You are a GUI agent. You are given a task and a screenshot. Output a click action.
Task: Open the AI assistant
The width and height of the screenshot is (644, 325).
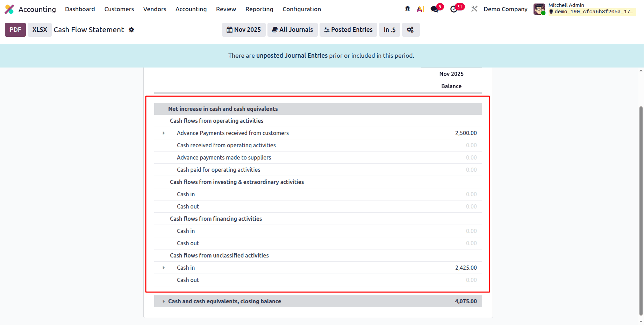pyautogui.click(x=421, y=8)
